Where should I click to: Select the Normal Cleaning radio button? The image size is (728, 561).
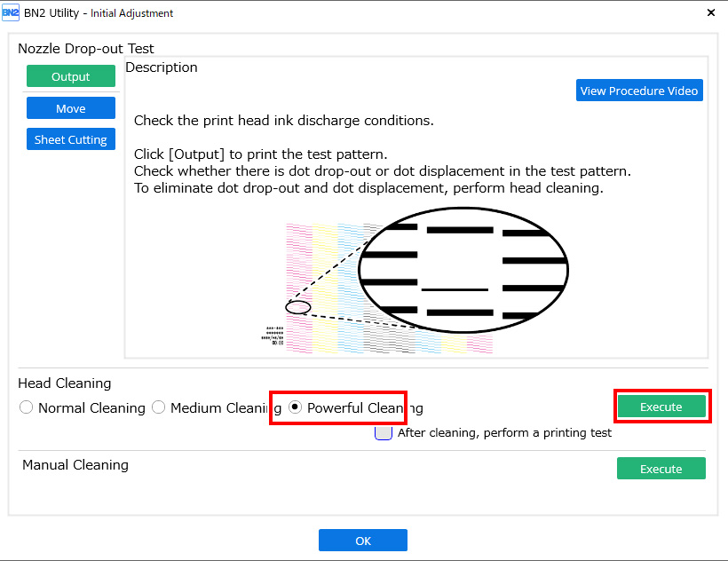pos(27,408)
